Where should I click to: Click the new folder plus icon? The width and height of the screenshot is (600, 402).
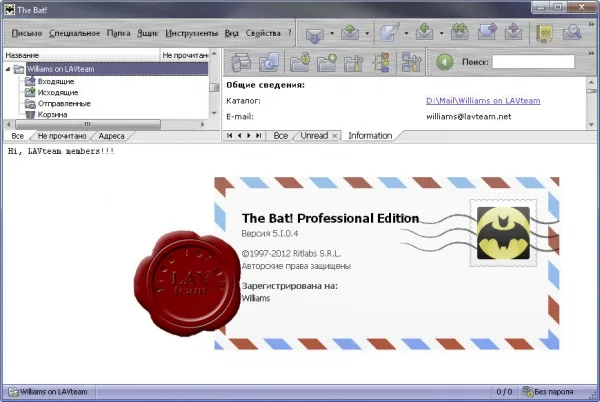pyautogui.click(x=327, y=62)
